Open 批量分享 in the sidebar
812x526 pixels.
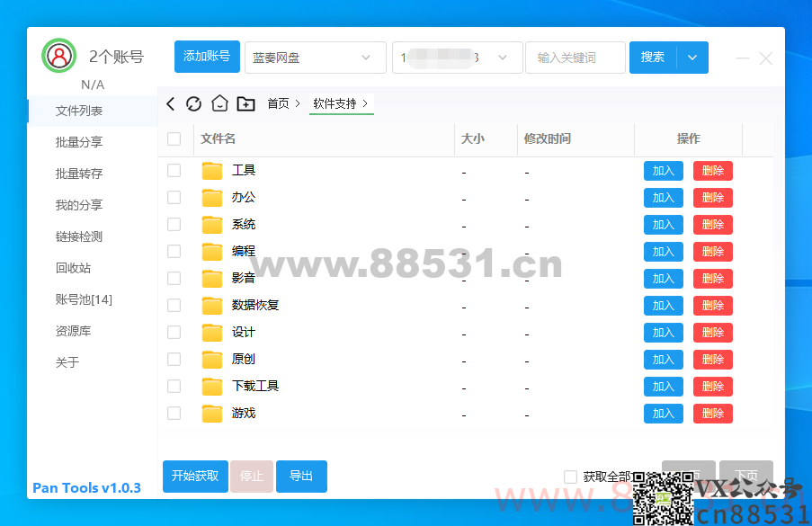[79, 142]
